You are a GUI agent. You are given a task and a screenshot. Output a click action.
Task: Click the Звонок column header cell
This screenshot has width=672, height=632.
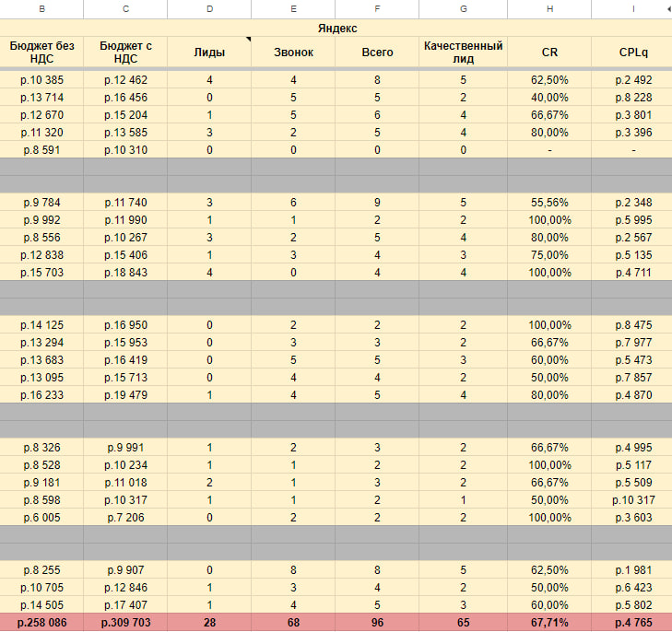pos(293,52)
